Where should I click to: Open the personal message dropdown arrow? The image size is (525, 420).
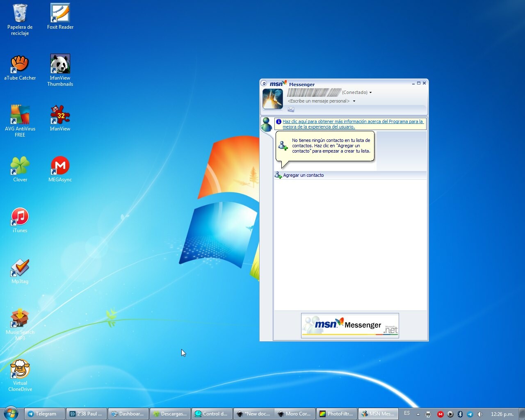354,101
